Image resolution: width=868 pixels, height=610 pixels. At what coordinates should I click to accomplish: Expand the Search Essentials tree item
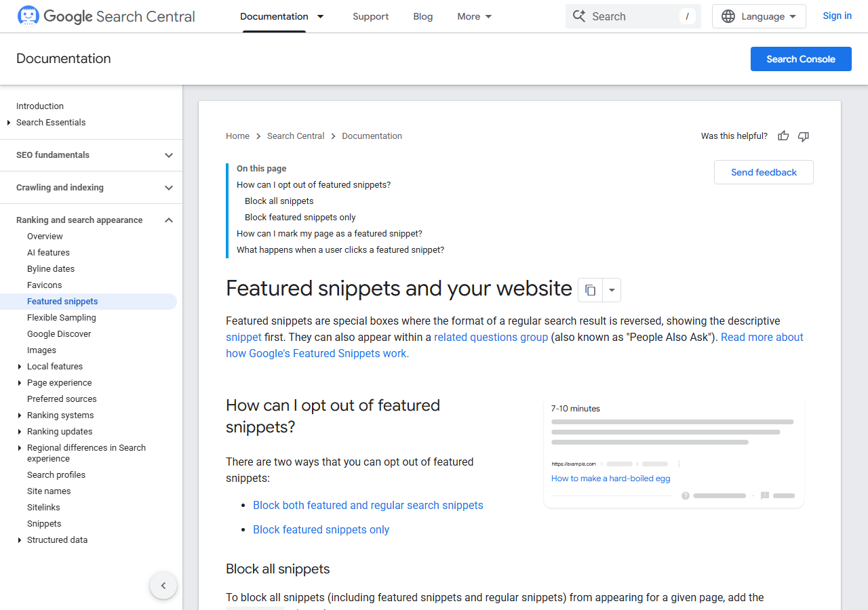9,123
